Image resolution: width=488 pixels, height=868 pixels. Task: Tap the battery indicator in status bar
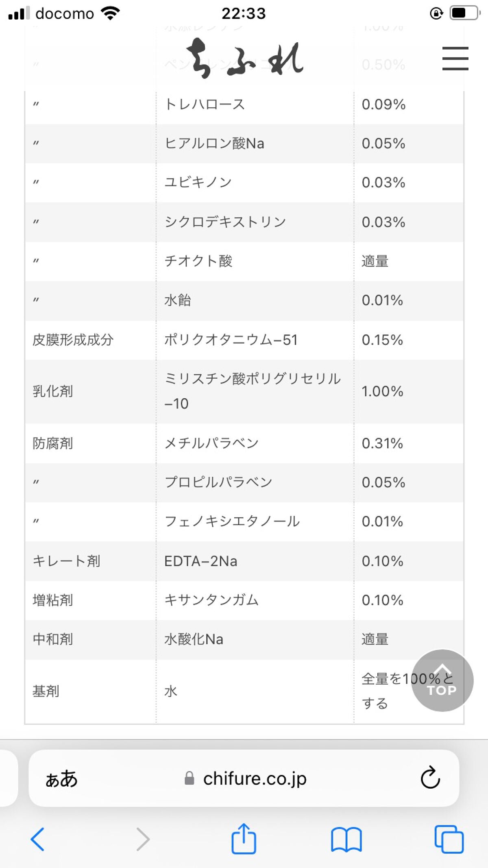click(x=464, y=13)
